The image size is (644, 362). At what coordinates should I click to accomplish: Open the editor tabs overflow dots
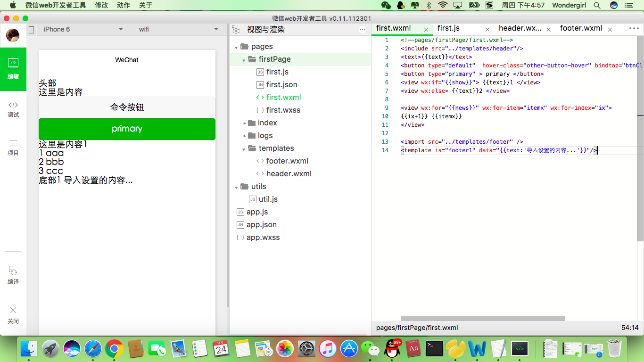point(634,28)
